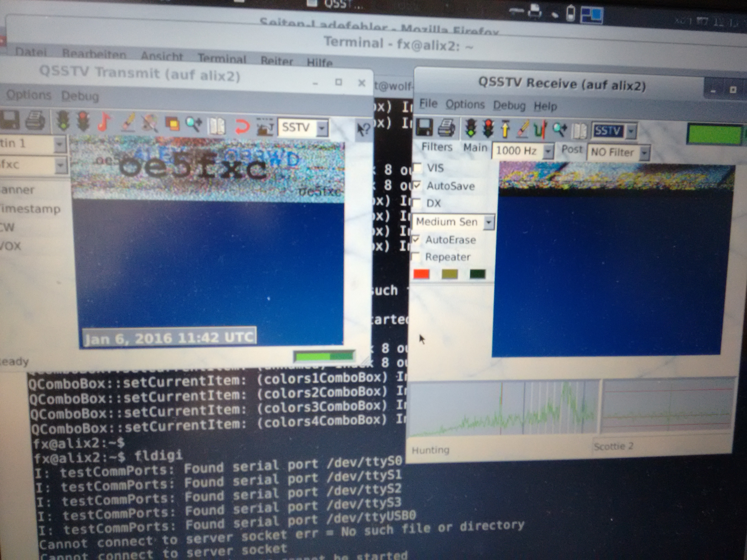Open the Post NO Filter dropdown
Viewport: 747px width, 560px height.
(644, 153)
